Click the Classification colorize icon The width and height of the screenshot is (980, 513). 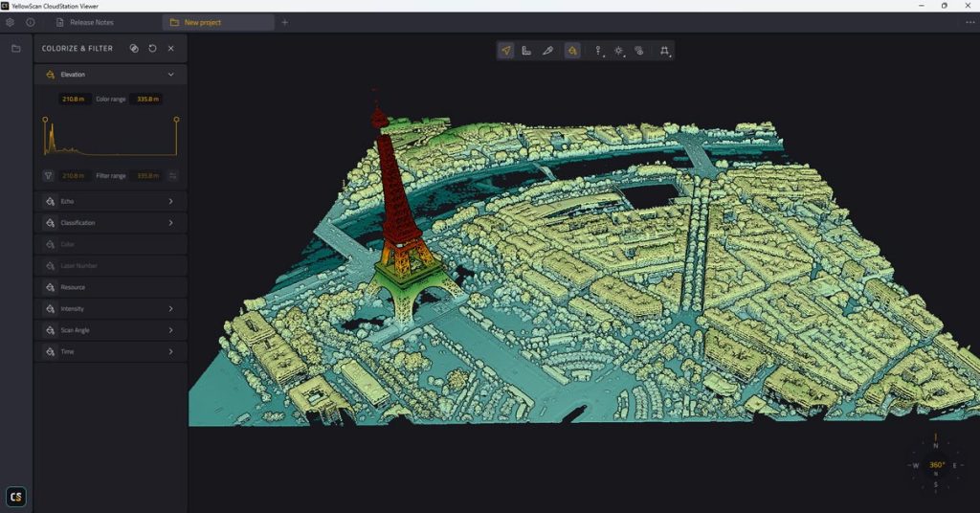50,222
